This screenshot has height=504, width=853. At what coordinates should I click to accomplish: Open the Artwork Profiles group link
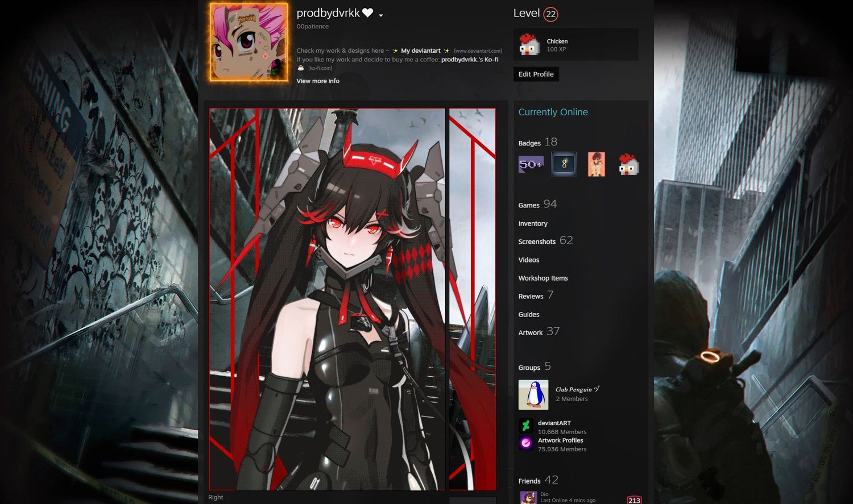point(561,440)
